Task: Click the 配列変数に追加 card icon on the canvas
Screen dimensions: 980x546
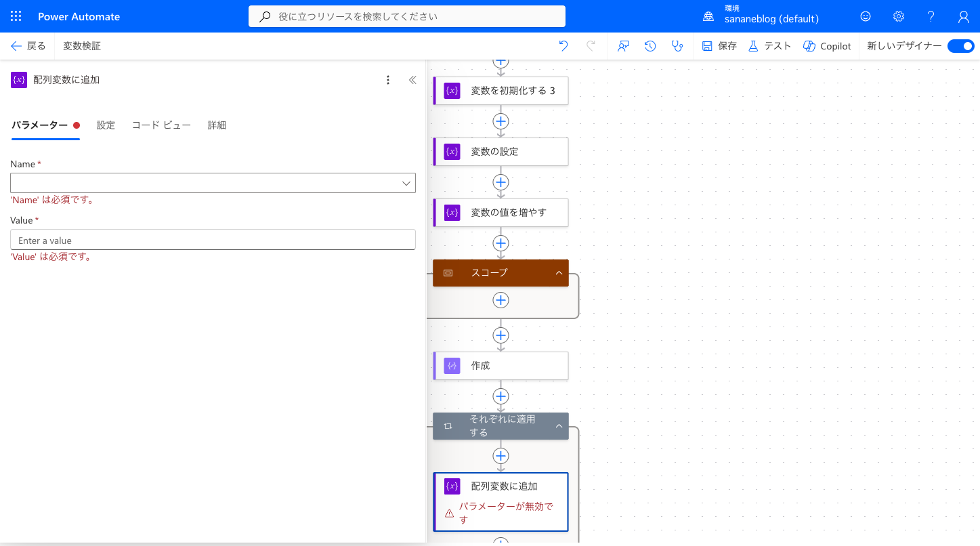Action: coord(452,486)
